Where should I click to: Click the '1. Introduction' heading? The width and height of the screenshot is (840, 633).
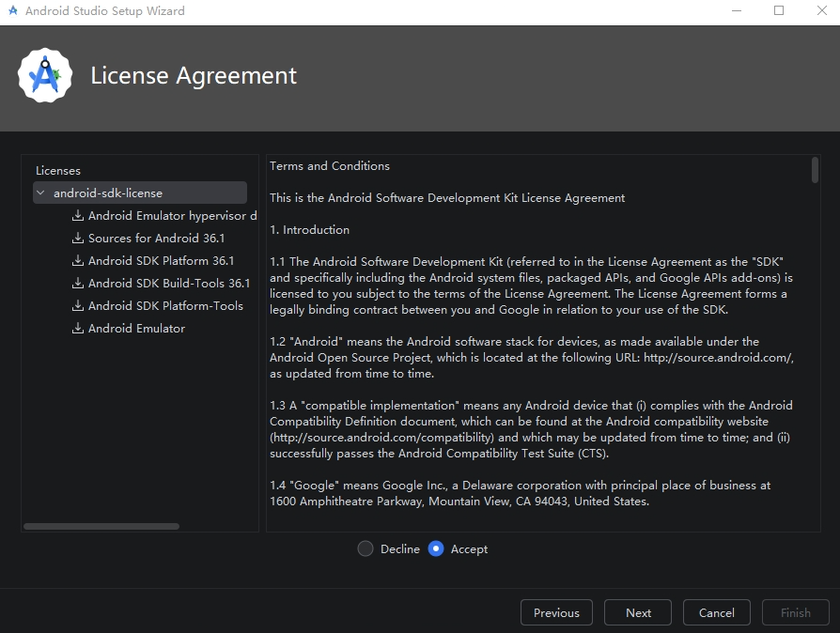click(310, 230)
